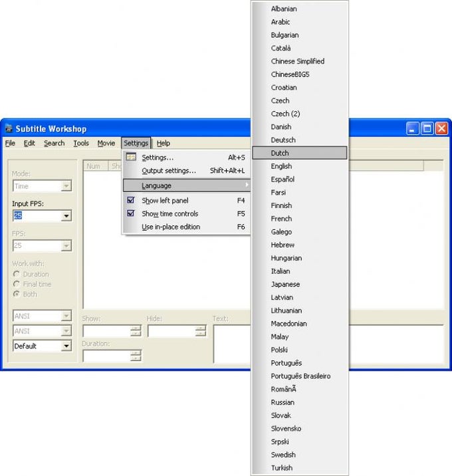Select Arabic language

click(300, 22)
